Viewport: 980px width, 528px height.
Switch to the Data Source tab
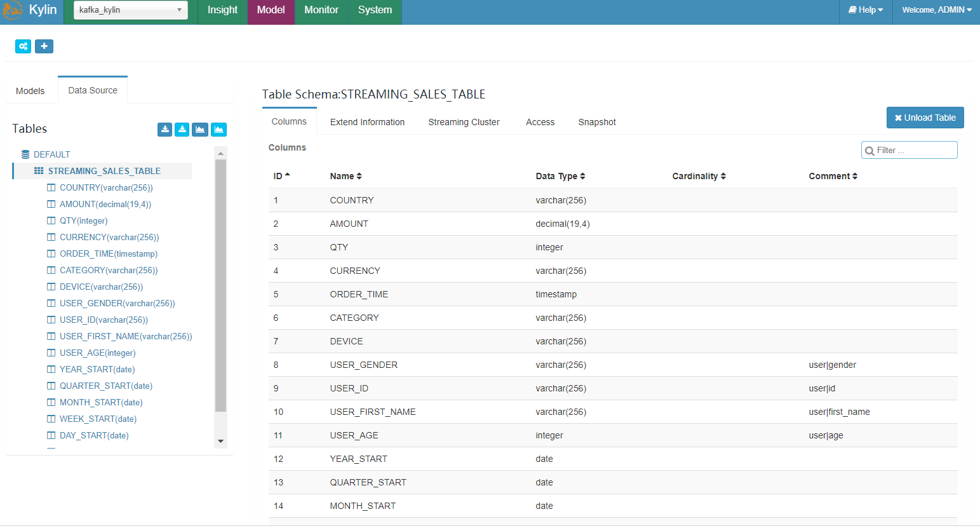click(x=93, y=90)
